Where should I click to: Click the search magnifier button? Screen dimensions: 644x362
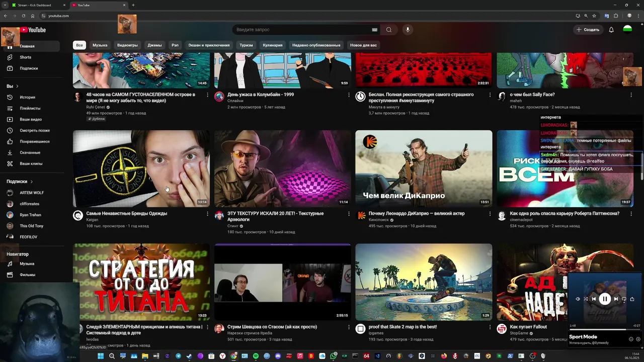click(x=389, y=30)
